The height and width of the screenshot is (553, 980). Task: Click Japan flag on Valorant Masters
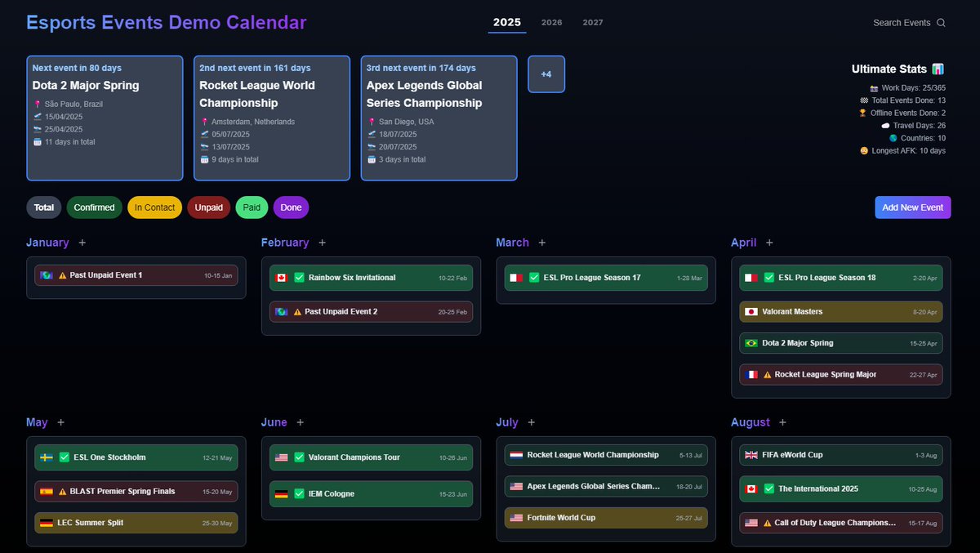pyautogui.click(x=751, y=312)
